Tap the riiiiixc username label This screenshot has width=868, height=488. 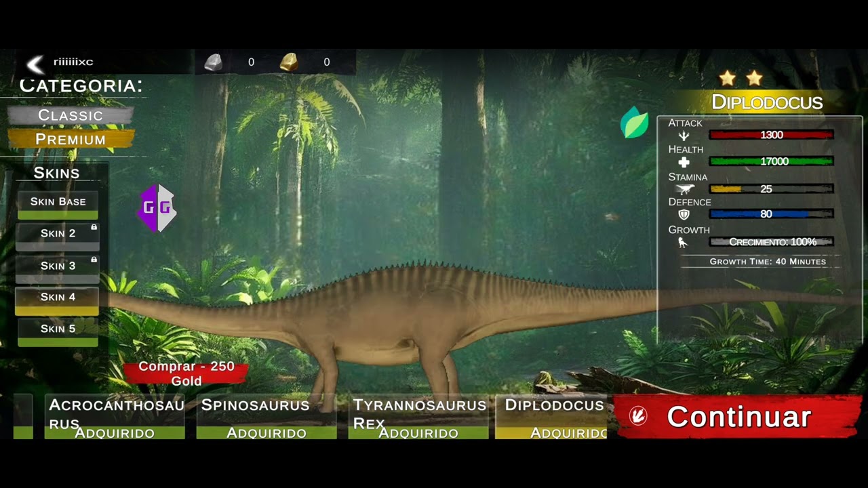(73, 62)
